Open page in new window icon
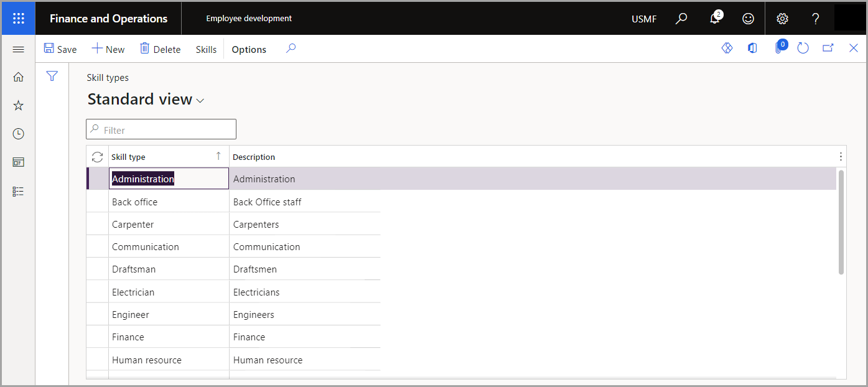 click(x=828, y=48)
